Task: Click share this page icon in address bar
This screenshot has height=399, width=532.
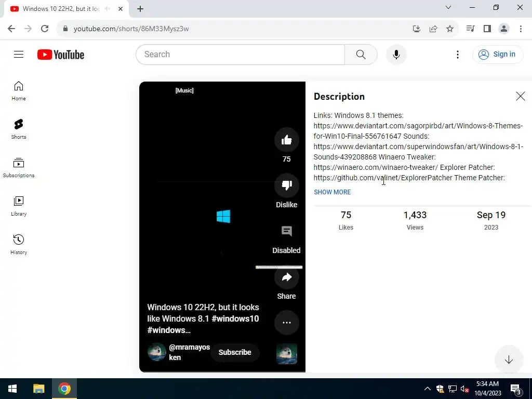Action: [433, 29]
